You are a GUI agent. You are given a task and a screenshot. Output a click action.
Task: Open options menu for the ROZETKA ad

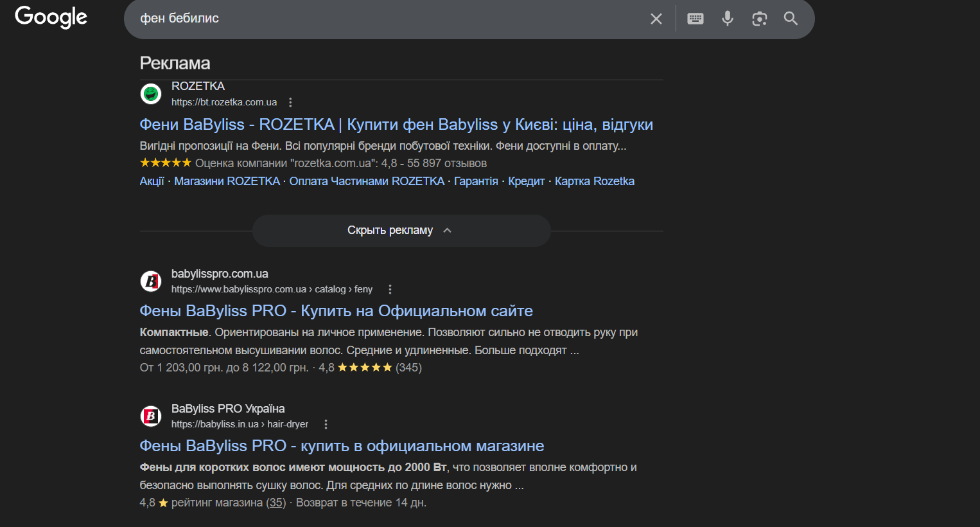(290, 102)
